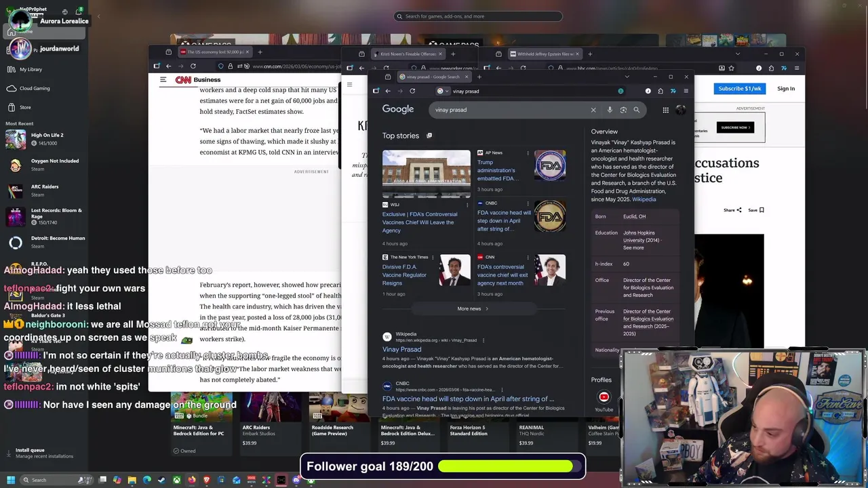
Task: Close the US economy CNN tab
Action: 247,52
